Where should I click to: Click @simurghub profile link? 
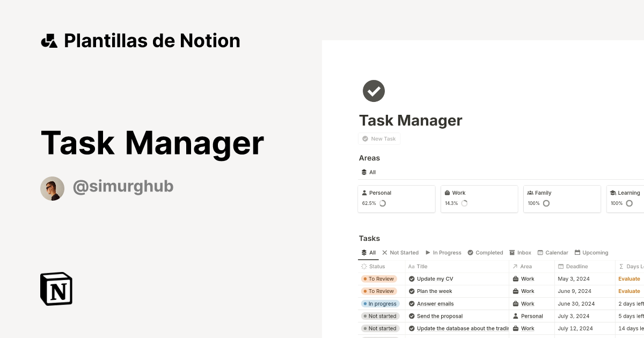(x=123, y=186)
